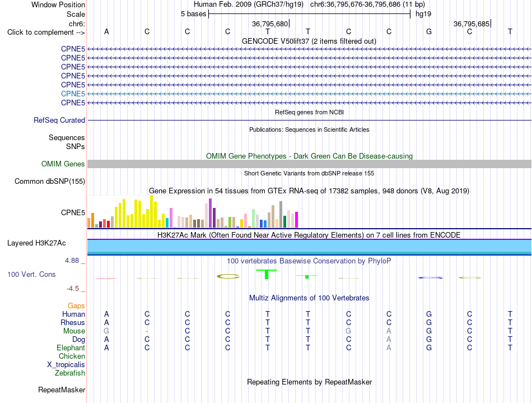This screenshot has height=403, width=532.
Task: Click the Layered H3K27Ac label
Action: coord(36,243)
